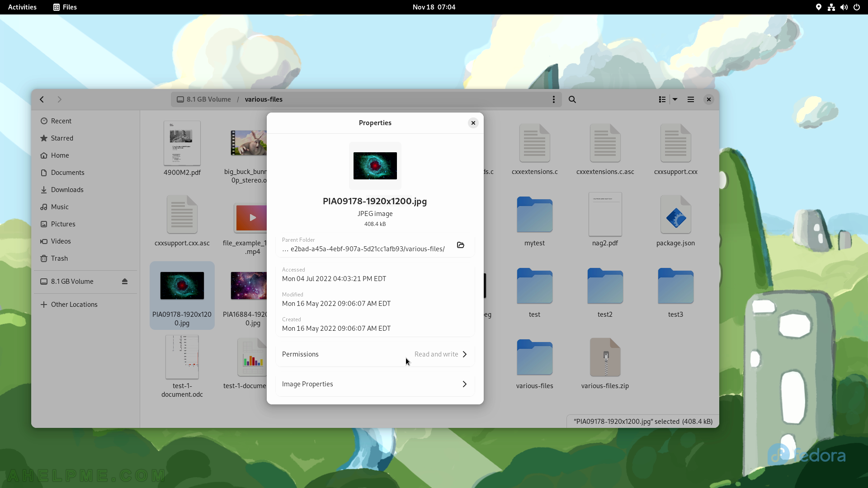Click 8.1 GB Volume path segment
Screen dimensions: 868x488
click(204, 99)
